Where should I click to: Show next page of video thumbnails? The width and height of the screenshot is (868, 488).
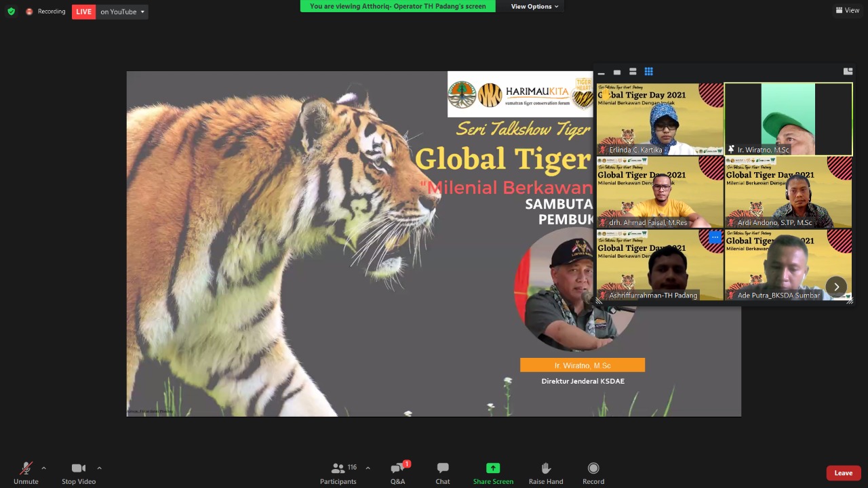click(x=836, y=287)
